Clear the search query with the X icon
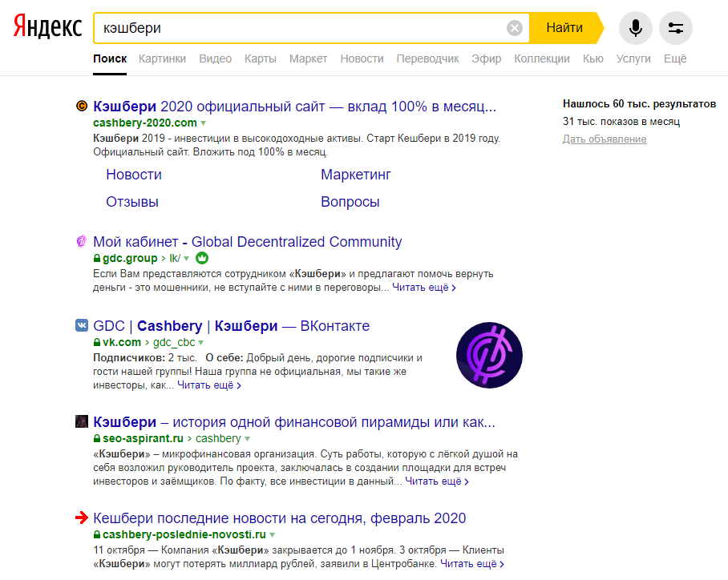The height and width of the screenshot is (580, 728). tap(515, 28)
